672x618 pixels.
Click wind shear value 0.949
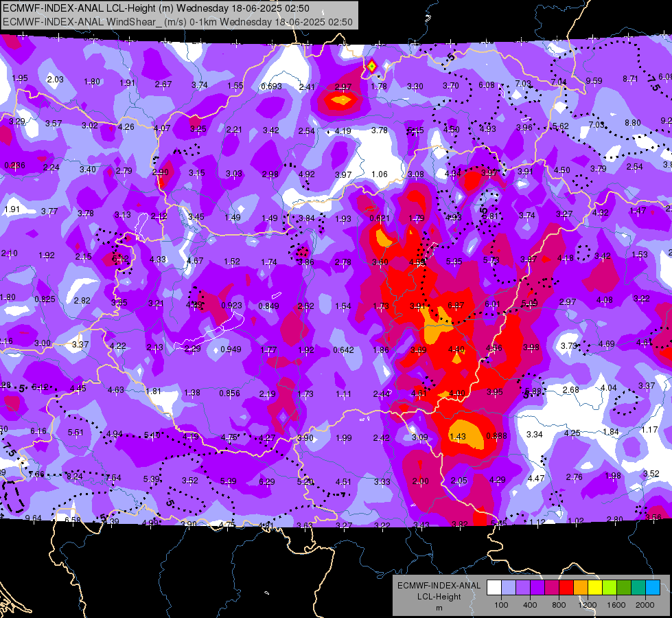tap(231, 350)
